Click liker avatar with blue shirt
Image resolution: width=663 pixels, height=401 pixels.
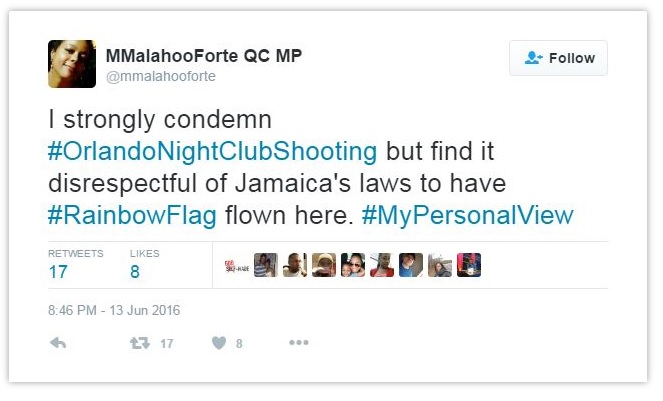[x=411, y=265]
